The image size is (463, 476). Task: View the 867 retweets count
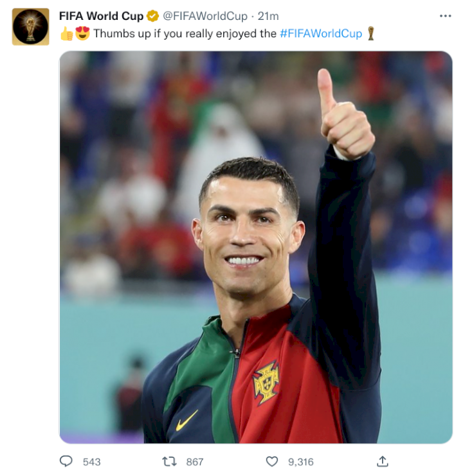195,462
